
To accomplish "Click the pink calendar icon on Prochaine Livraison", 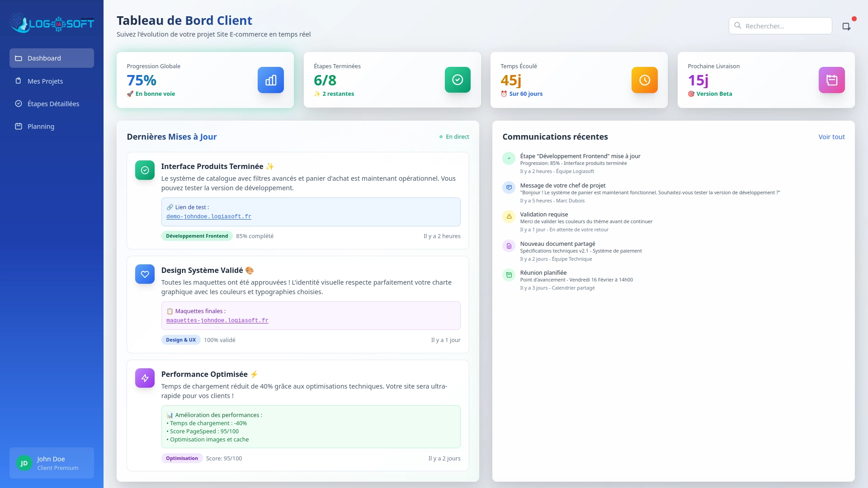I will pos(831,80).
